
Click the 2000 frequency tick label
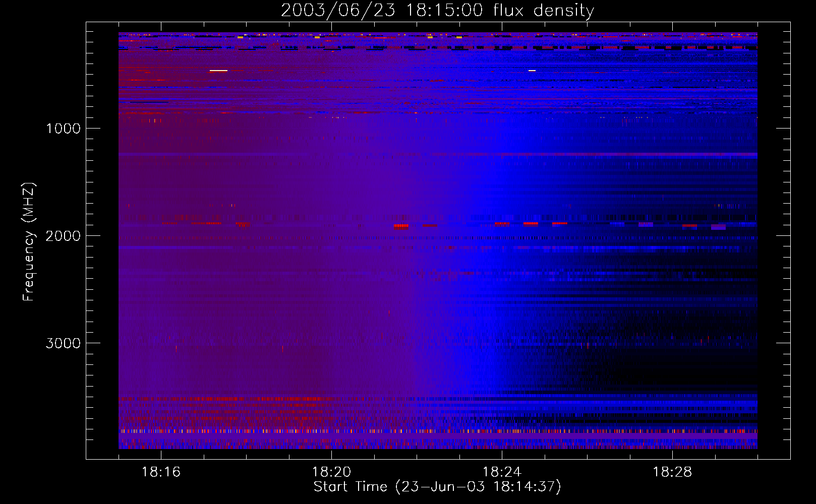pos(63,236)
